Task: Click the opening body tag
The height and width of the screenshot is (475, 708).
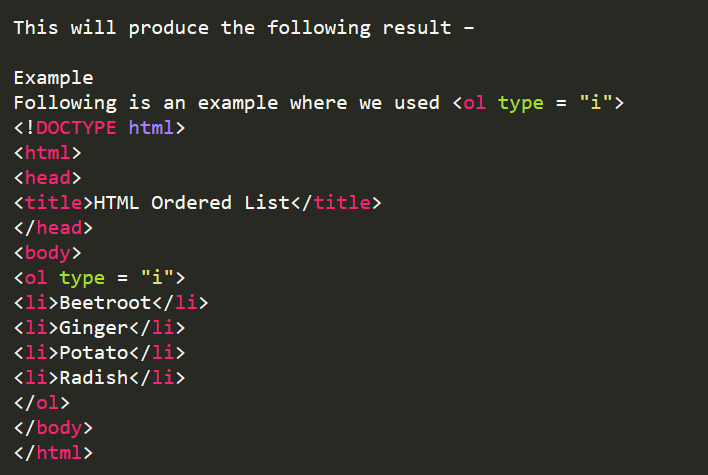Action: click(47, 253)
